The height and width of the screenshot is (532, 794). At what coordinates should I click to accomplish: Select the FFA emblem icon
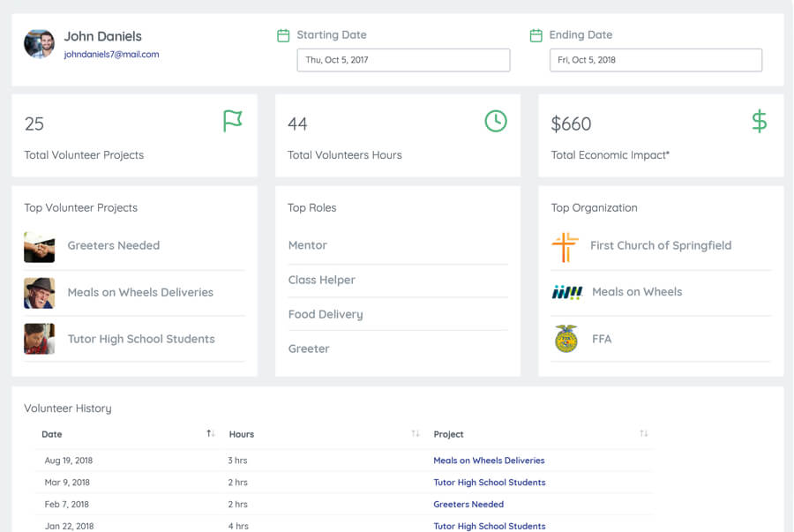pos(566,339)
